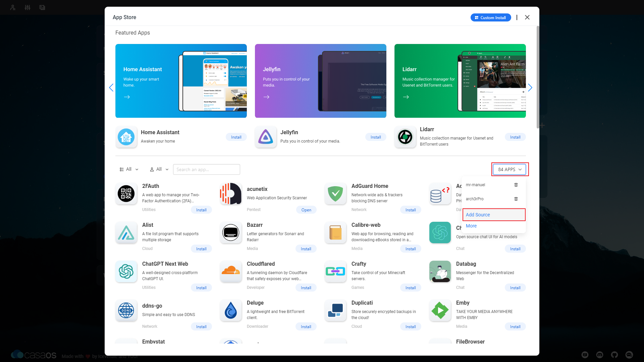The height and width of the screenshot is (362, 644).
Task: Click the Cloudflared cloud icon
Action: [231, 271]
